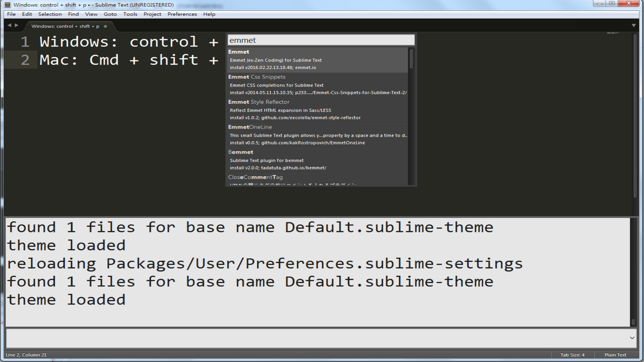The height and width of the screenshot is (362, 644).
Task: Open the Selection menu
Action: [x=50, y=14]
